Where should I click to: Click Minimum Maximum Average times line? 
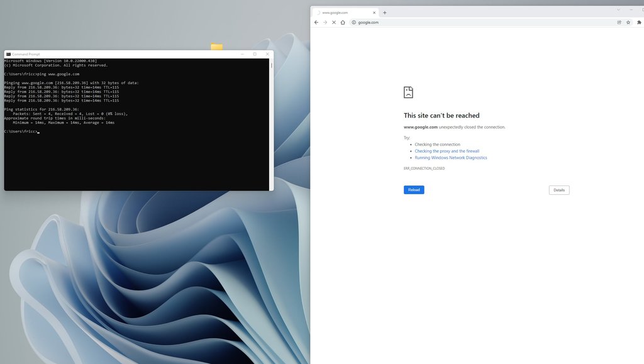(64, 123)
